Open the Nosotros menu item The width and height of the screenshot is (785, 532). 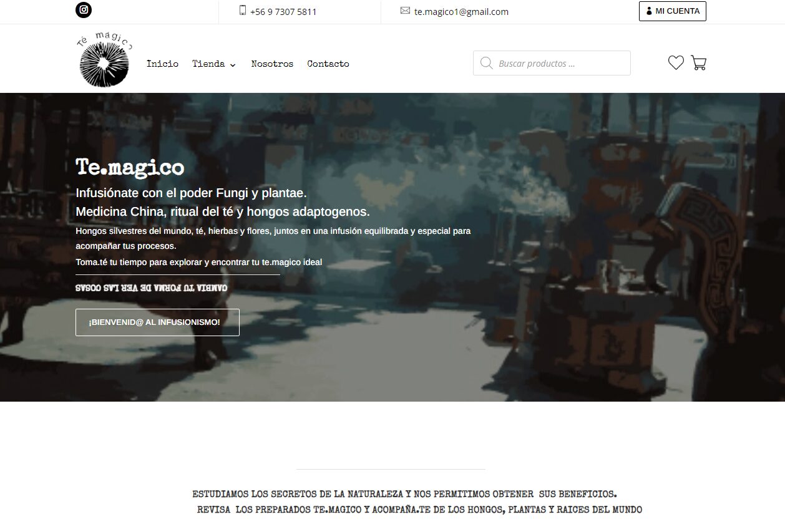[272, 64]
